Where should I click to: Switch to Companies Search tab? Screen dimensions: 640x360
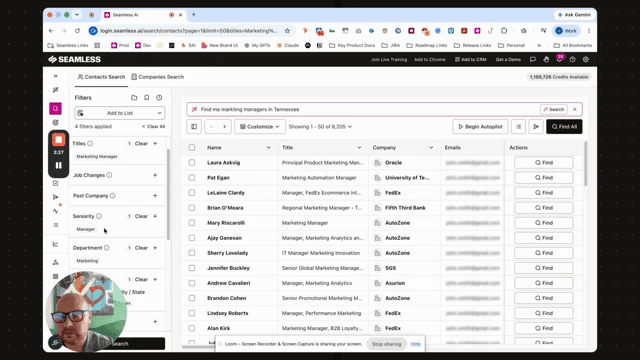[x=158, y=77]
